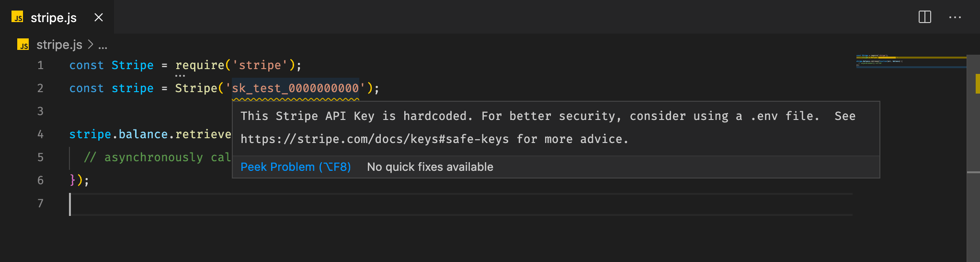Select the stripe.js editor tab
This screenshot has width=980, height=262.
[57, 17]
